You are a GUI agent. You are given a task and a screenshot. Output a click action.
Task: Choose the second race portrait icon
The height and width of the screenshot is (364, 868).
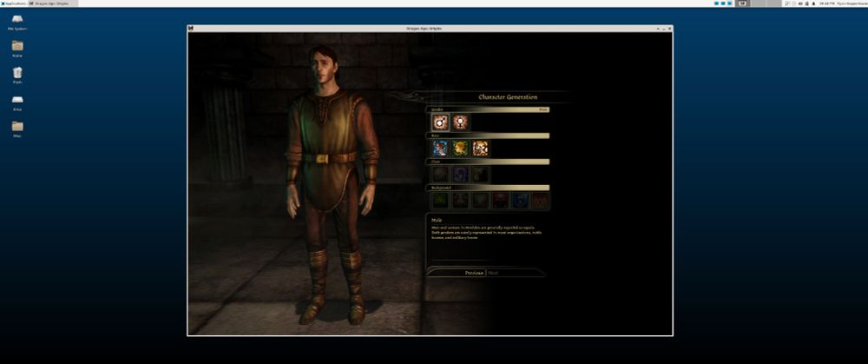[460, 148]
